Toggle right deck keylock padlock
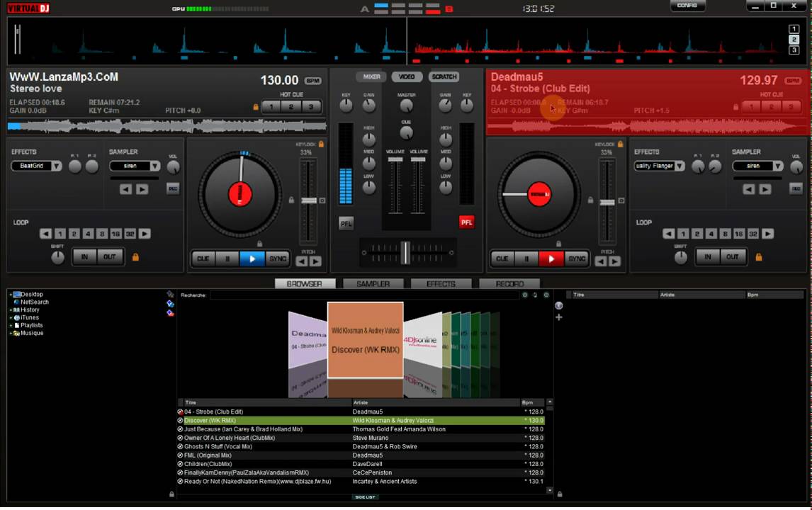This screenshot has width=812, height=510. click(x=621, y=144)
